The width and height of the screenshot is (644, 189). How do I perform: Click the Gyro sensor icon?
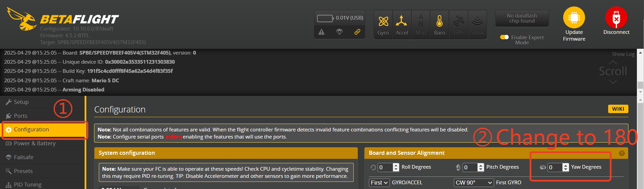click(383, 21)
